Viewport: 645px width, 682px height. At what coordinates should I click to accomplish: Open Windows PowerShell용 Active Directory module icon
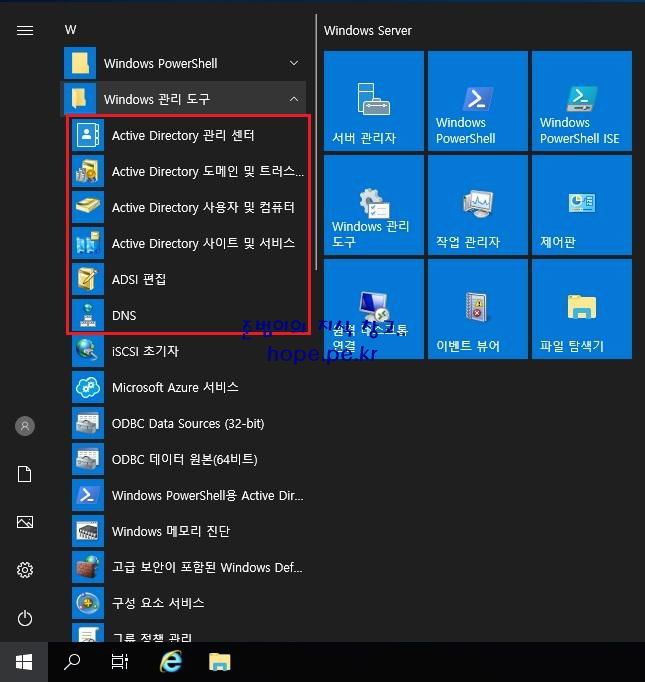[88, 495]
